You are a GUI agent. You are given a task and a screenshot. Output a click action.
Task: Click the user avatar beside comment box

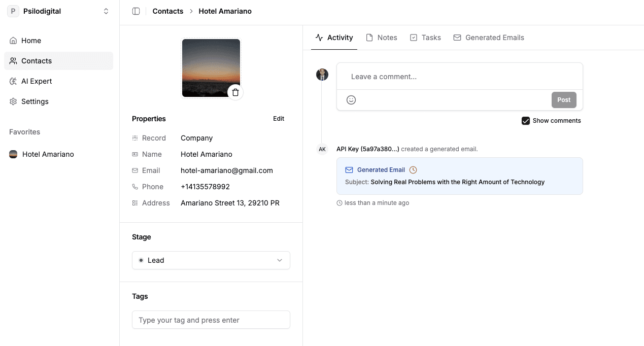(322, 75)
